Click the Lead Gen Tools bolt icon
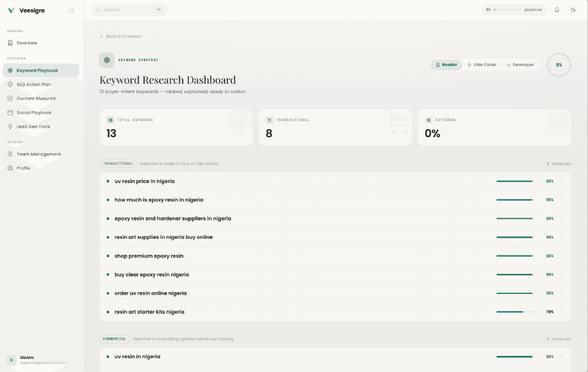 10,126
